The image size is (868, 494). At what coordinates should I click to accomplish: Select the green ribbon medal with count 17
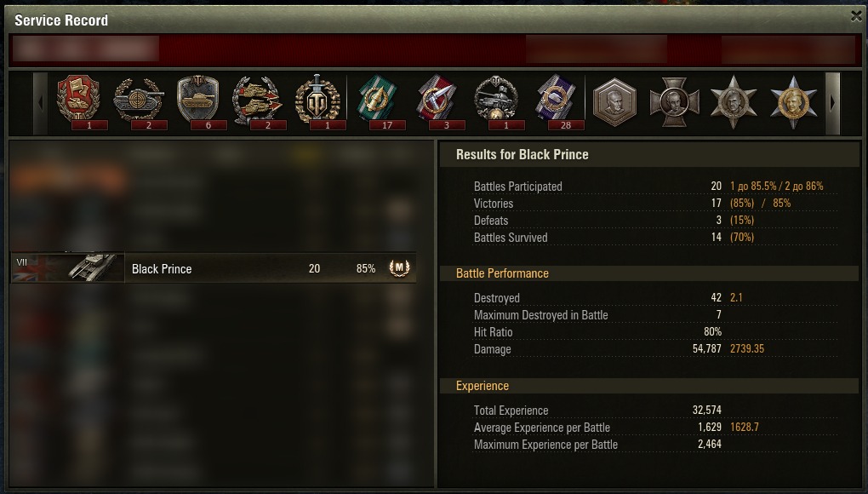[378, 101]
